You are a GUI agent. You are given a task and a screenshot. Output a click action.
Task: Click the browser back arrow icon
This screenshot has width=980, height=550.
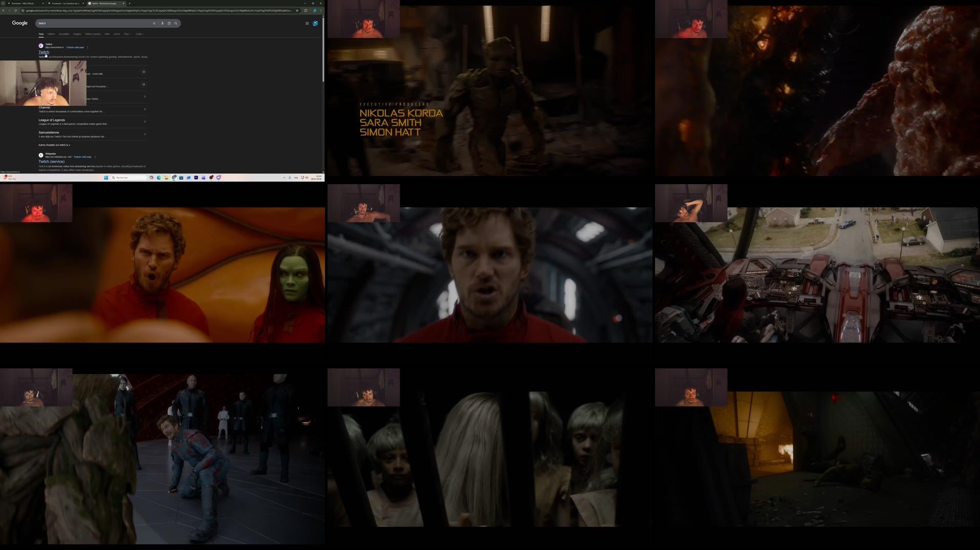[4, 10]
